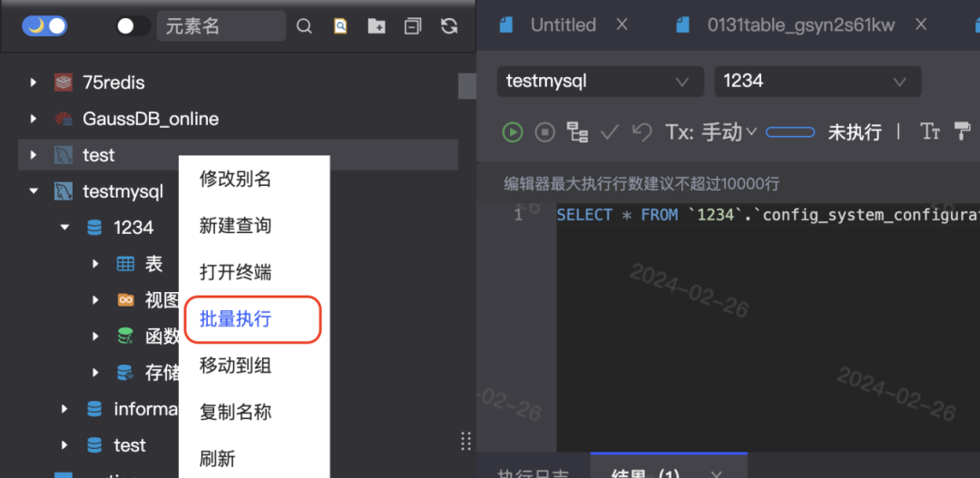Select 复制名称 in context menu
The width and height of the screenshot is (980, 478).
pos(235,413)
